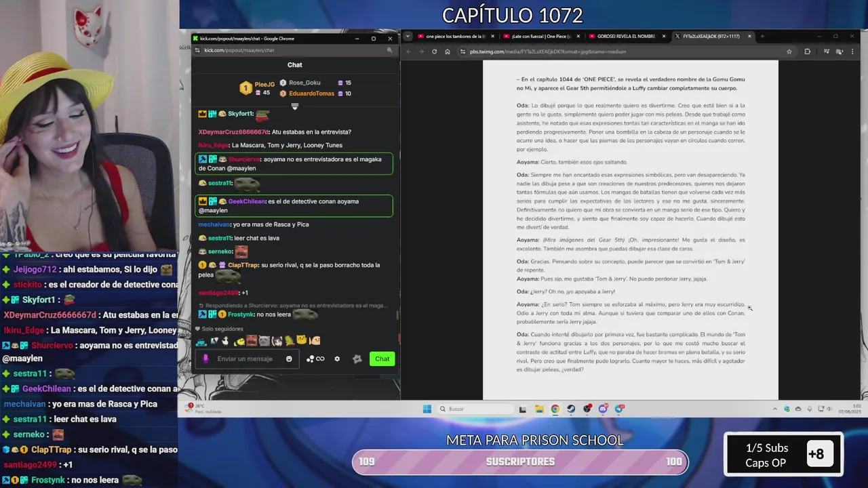Send message with green Chat button

pyautogui.click(x=382, y=359)
